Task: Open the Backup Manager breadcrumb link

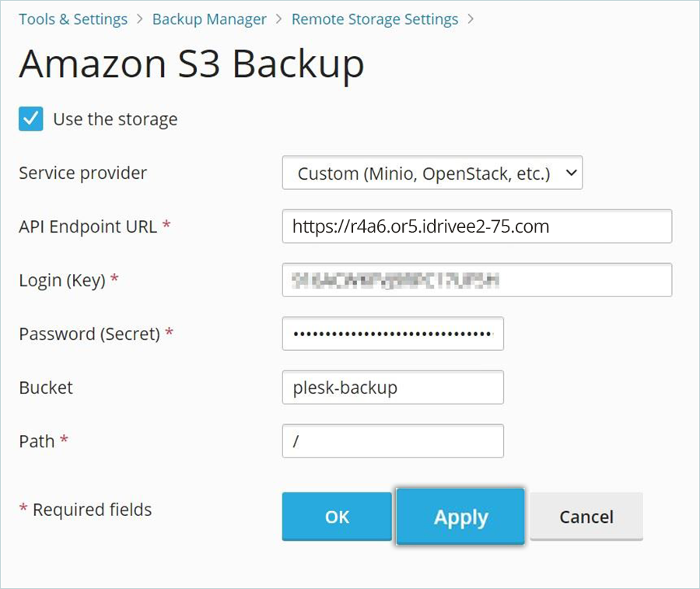Action: [209, 19]
